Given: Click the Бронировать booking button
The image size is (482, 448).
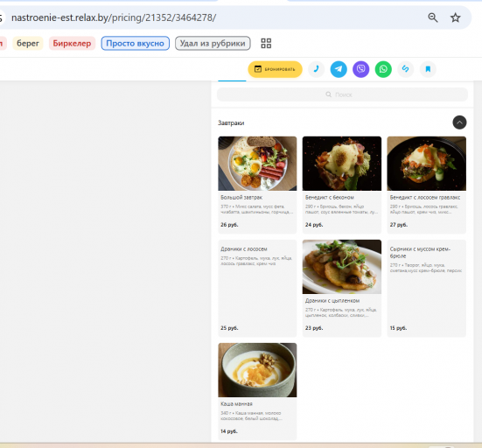Looking at the screenshot, I should 276,69.
